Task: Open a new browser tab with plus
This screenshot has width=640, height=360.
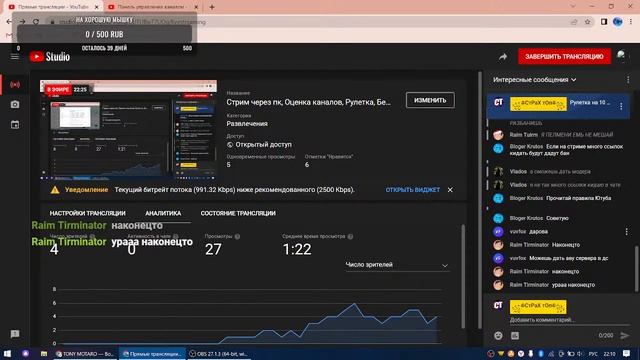Action: 212,7
